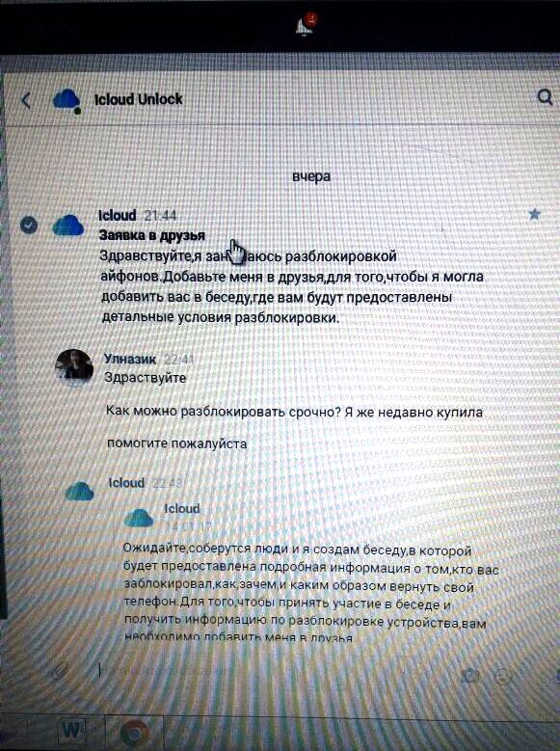Open the notifications bell at top
560x751 pixels.
tap(305, 24)
